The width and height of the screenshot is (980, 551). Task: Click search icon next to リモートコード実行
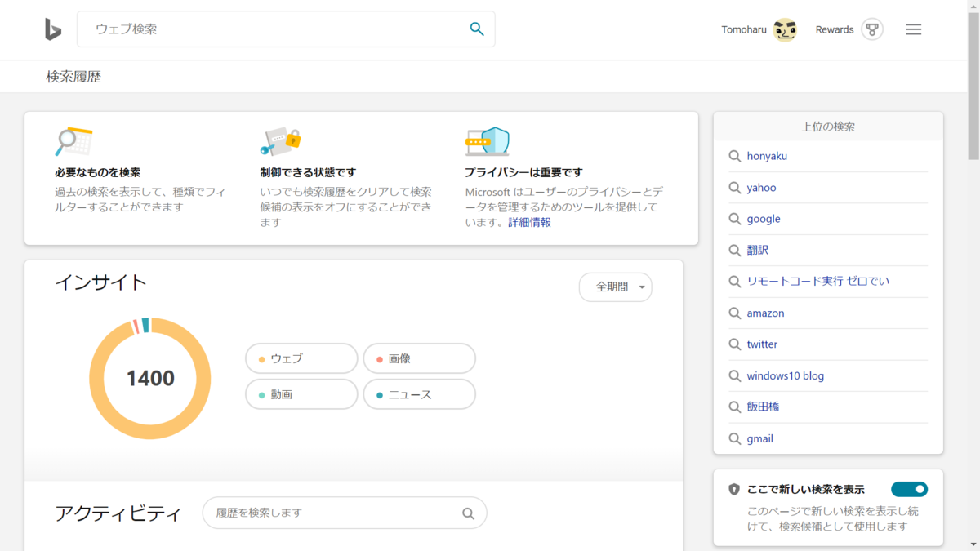tap(734, 282)
